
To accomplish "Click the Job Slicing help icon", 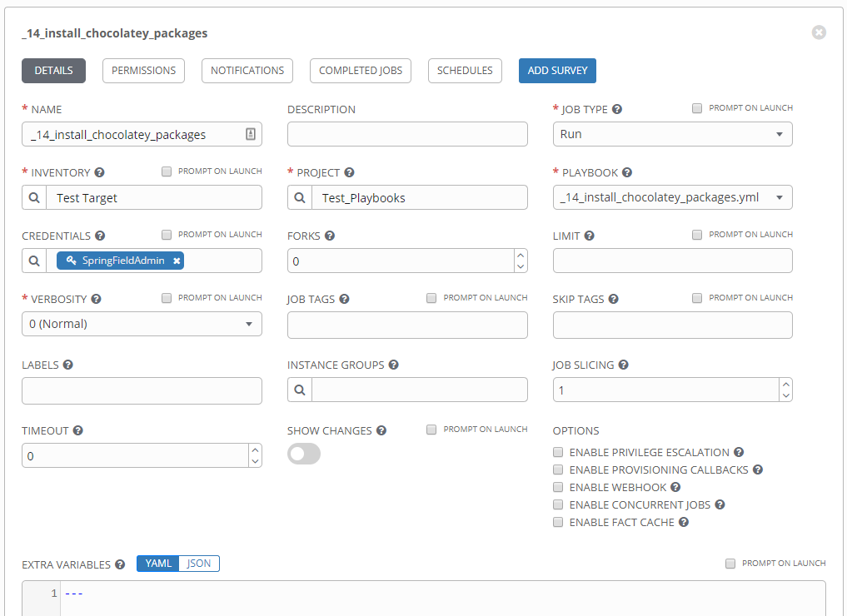I will click(x=623, y=365).
